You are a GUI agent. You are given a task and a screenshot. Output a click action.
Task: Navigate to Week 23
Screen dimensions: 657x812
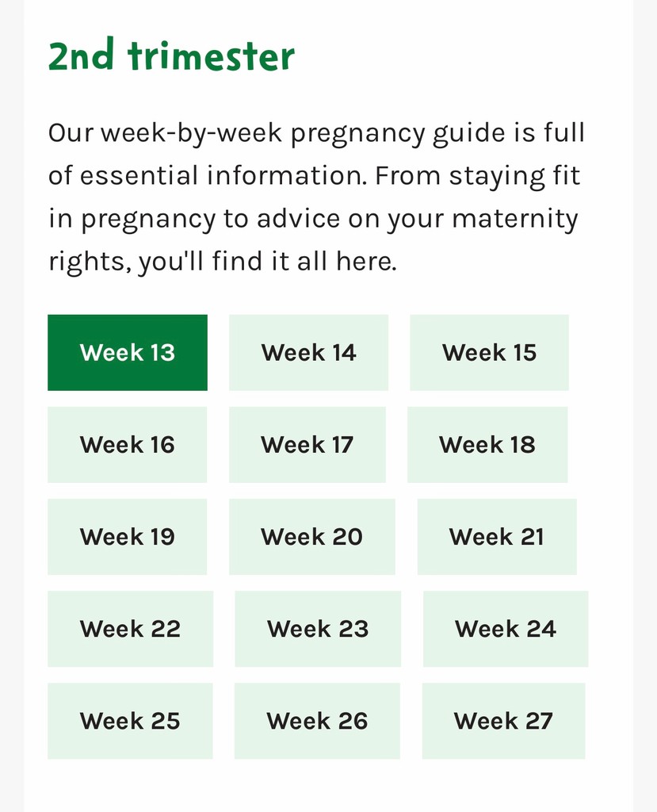318,629
